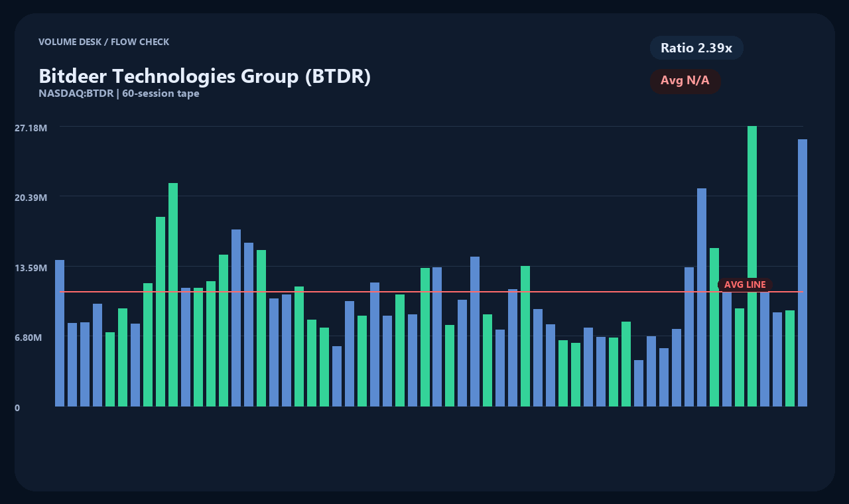Click the 27.18M axis label
This screenshot has height=504, width=849.
click(31, 127)
